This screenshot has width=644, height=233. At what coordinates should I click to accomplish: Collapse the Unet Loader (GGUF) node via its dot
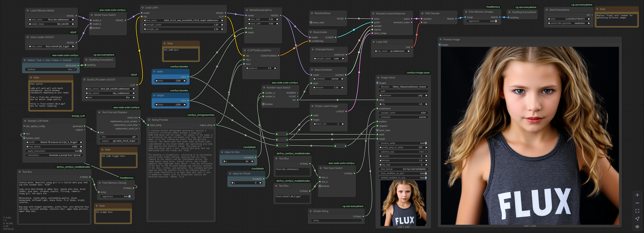[28, 37]
